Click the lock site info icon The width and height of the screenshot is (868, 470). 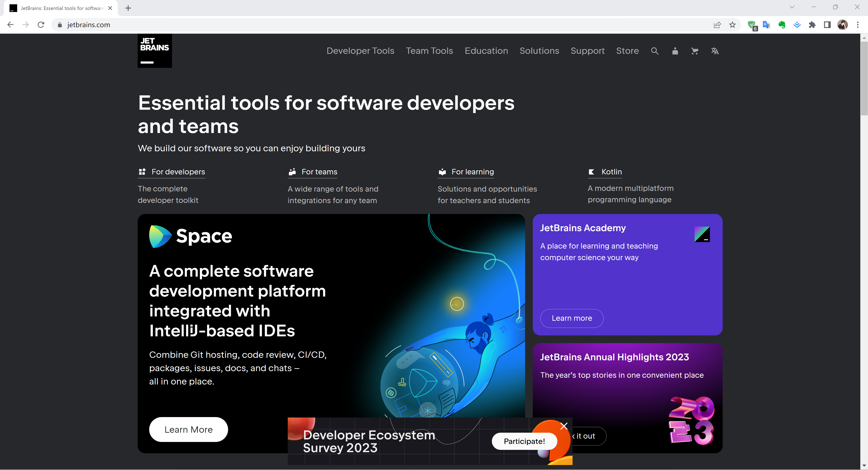pos(60,25)
